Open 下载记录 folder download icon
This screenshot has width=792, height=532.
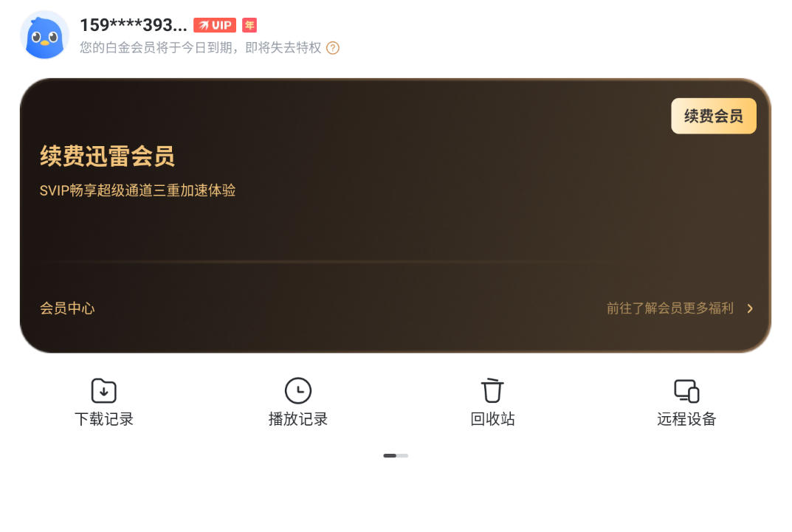coord(104,390)
